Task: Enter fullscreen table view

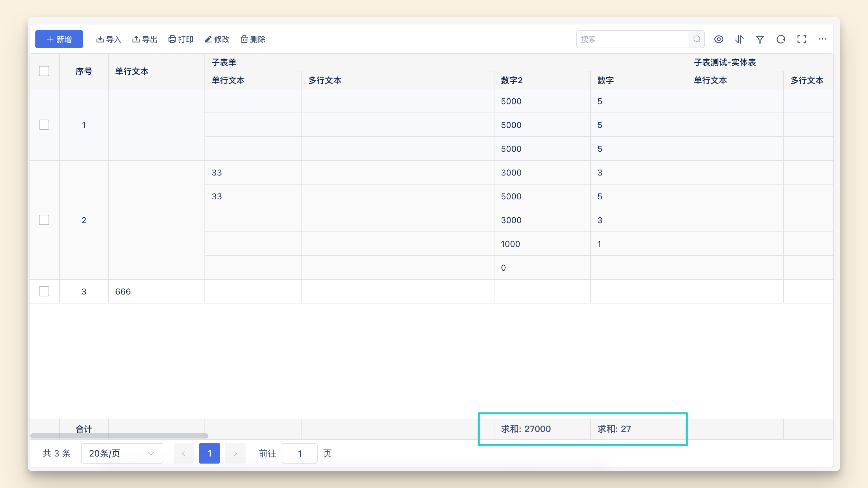Action: click(802, 39)
